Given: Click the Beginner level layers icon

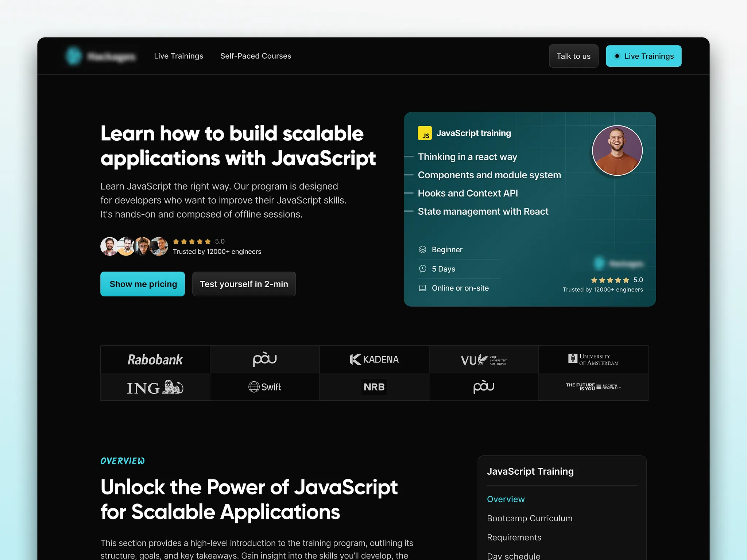Looking at the screenshot, I should pos(422,249).
